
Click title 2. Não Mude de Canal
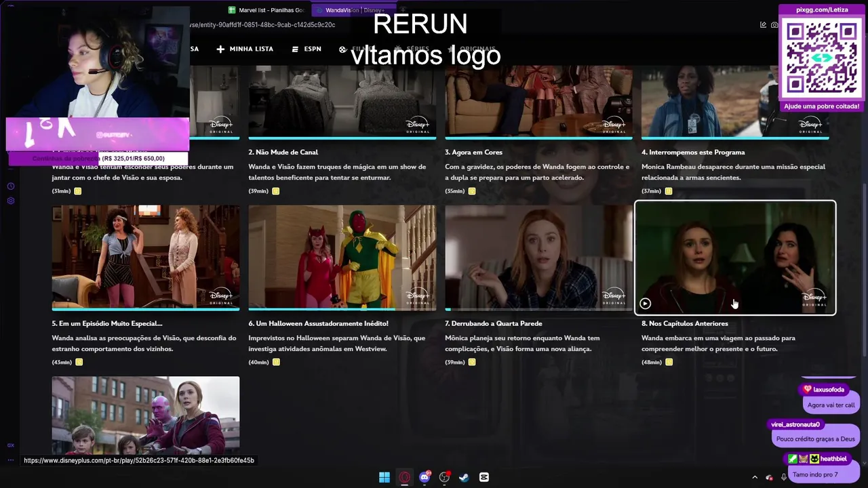pyautogui.click(x=283, y=152)
